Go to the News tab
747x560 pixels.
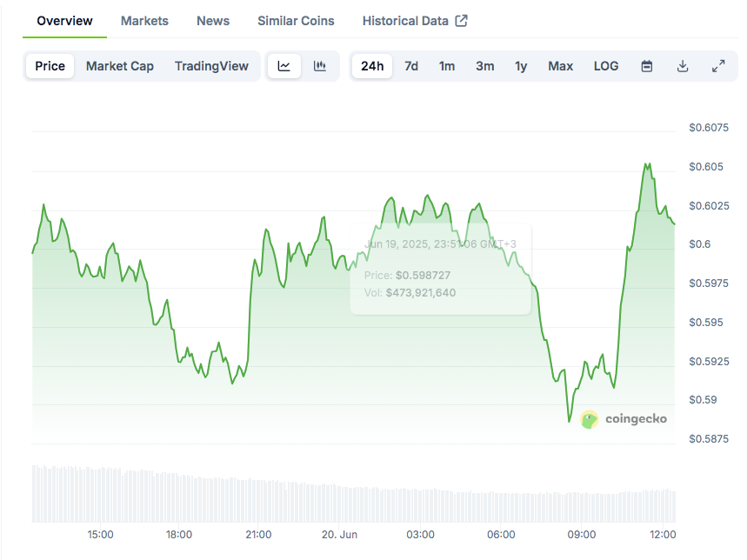(x=213, y=21)
